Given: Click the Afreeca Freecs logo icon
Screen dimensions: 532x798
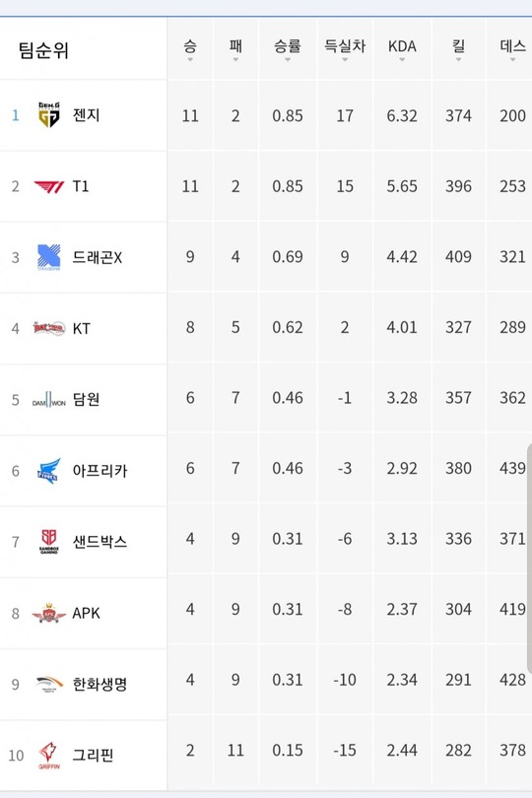Looking at the screenshot, I should 49,471.
